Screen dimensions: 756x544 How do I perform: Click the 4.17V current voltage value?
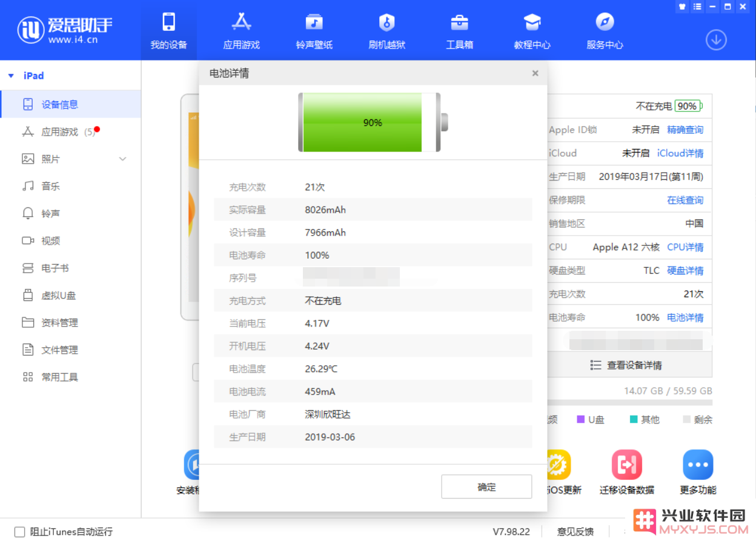(317, 323)
